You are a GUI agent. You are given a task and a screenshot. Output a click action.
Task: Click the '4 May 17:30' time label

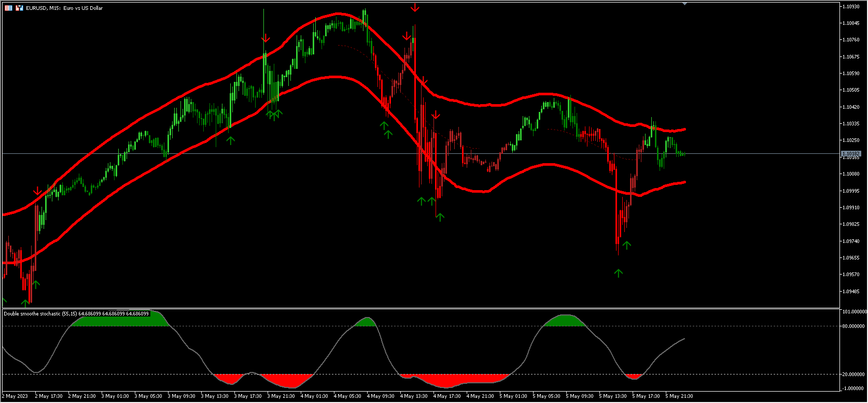447,396
